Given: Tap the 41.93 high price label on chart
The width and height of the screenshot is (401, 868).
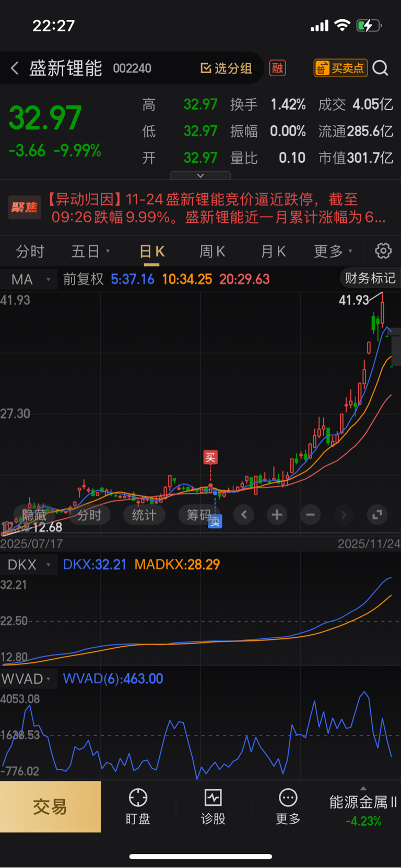Looking at the screenshot, I should click(354, 300).
